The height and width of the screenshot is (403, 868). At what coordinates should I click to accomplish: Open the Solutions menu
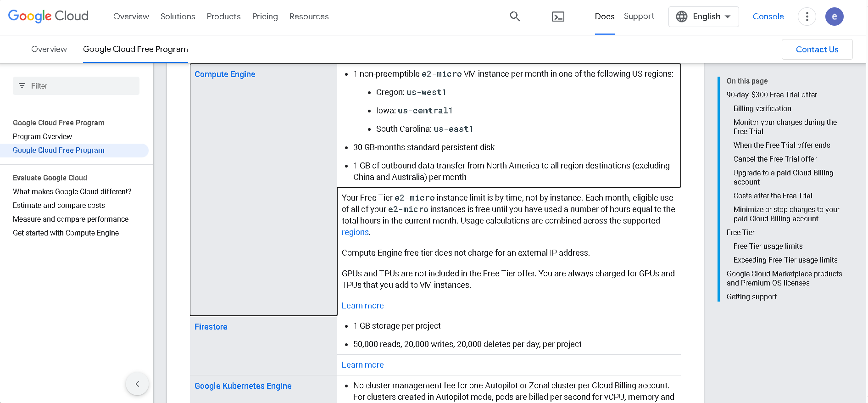point(178,17)
